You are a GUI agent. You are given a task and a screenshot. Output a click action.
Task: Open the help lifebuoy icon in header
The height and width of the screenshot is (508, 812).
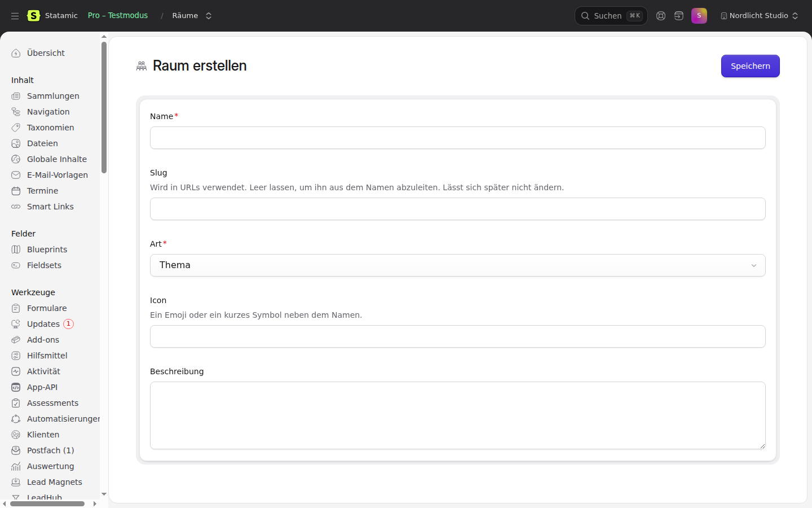coord(661,16)
